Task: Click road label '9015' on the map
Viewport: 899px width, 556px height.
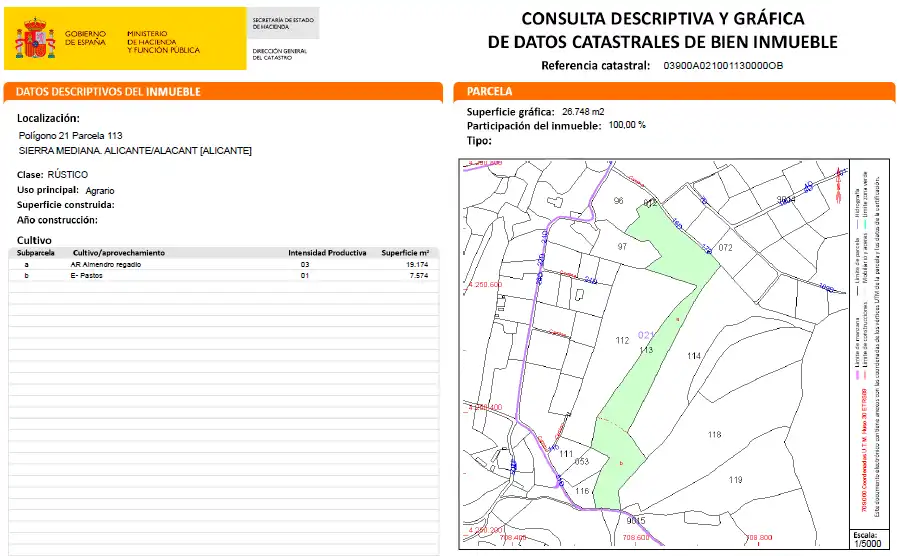Action: pyautogui.click(x=636, y=520)
